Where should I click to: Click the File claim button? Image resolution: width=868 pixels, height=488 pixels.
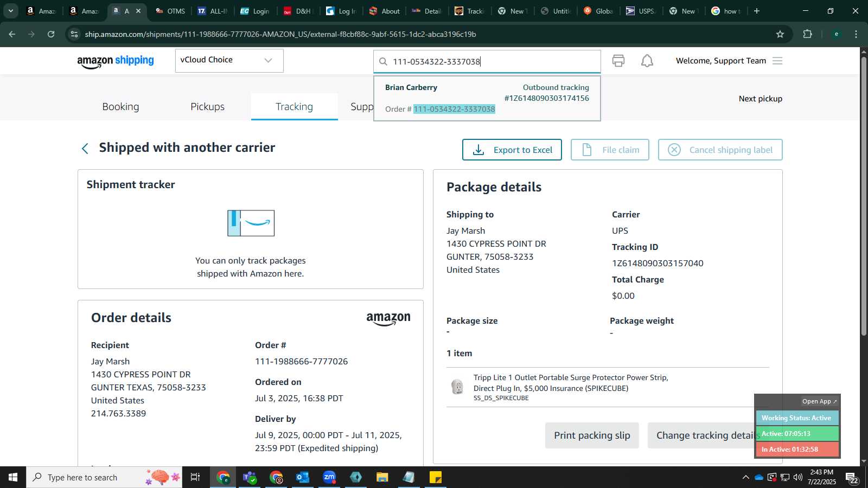[610, 150]
